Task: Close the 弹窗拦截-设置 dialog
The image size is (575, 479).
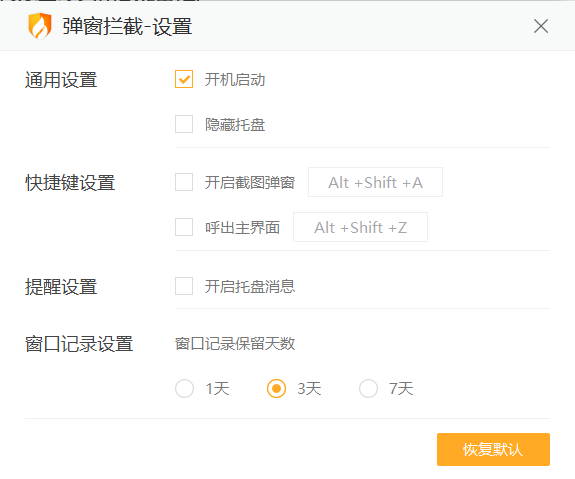Action: [x=541, y=26]
